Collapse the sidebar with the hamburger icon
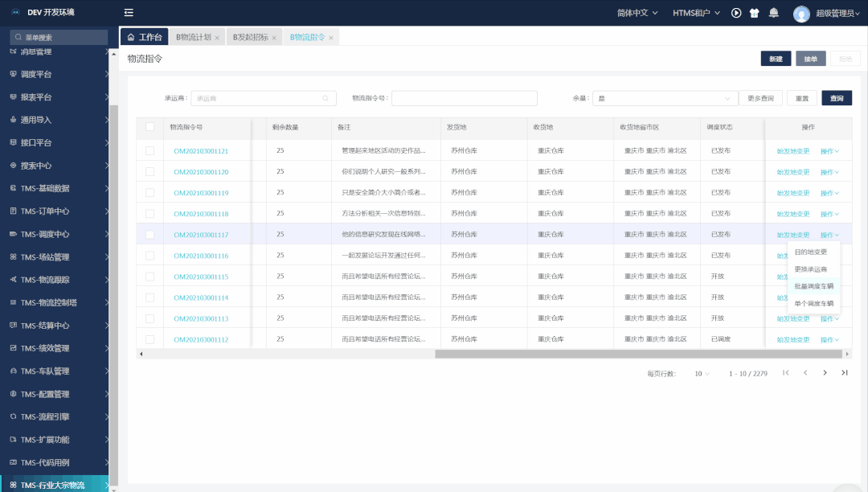Screen dimensions: 868x492 tap(129, 13)
